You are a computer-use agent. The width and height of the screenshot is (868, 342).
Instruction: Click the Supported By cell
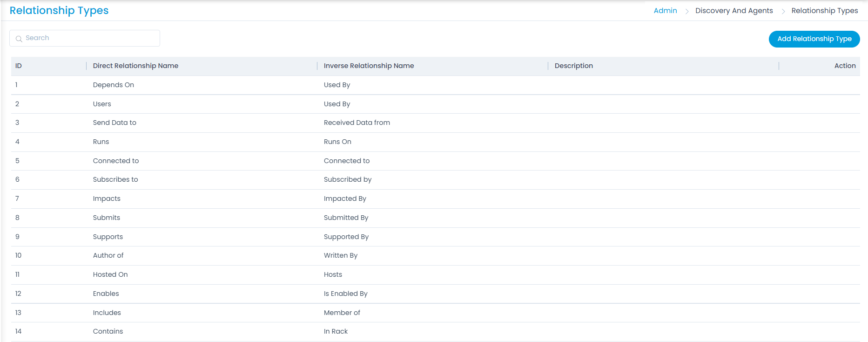(x=346, y=237)
